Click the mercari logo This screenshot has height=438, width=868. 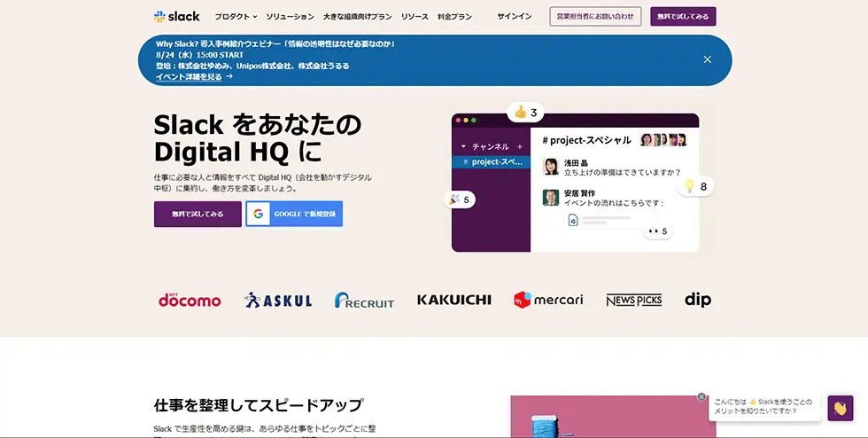click(548, 300)
